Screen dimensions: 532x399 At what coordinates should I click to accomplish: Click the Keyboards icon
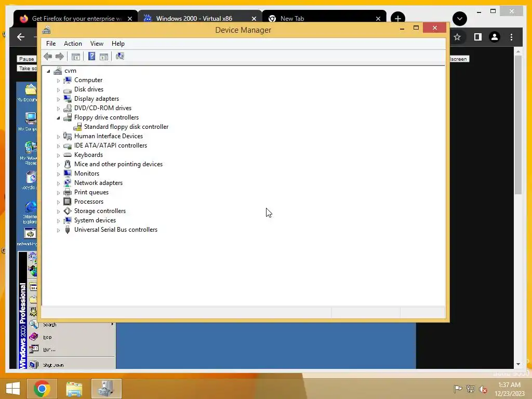coord(68,155)
